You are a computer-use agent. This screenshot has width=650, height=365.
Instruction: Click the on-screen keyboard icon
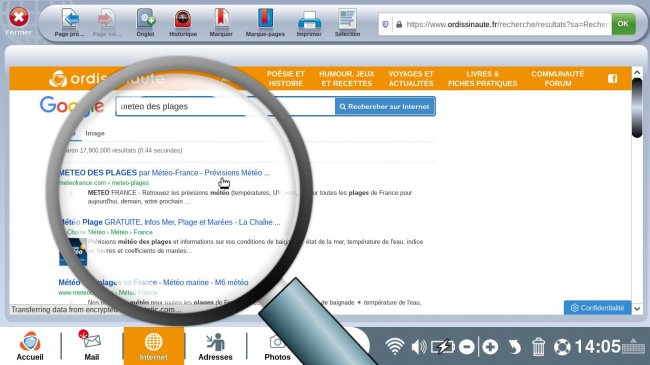[633, 346]
